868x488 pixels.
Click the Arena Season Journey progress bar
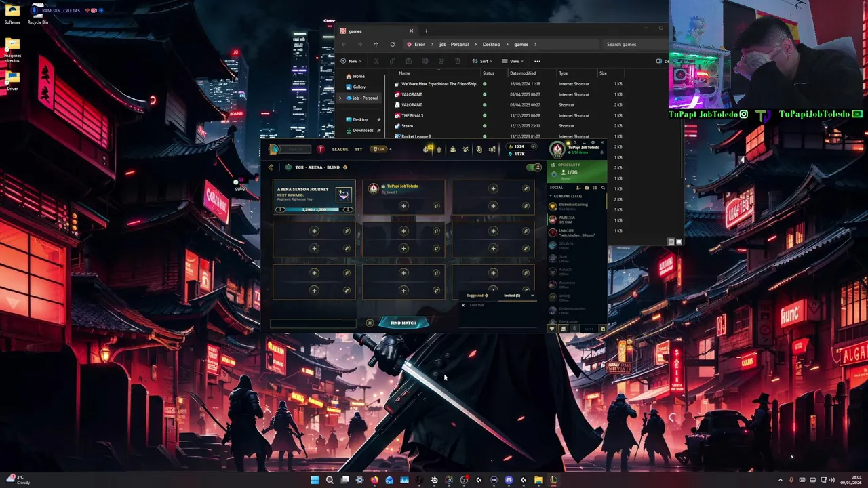pyautogui.click(x=314, y=209)
